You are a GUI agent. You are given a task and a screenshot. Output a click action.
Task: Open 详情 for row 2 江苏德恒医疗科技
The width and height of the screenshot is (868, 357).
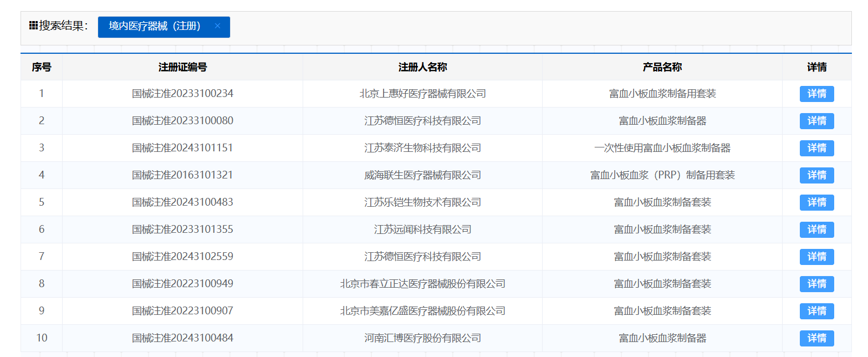pos(816,121)
